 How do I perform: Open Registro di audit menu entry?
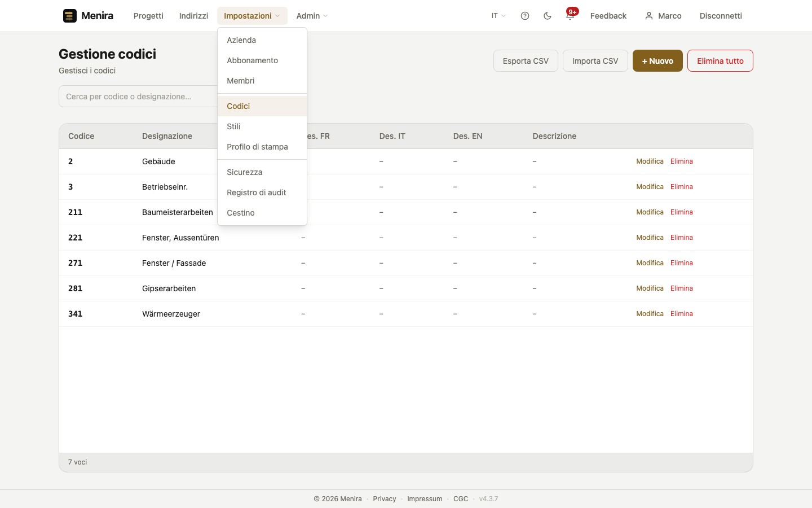262,192
